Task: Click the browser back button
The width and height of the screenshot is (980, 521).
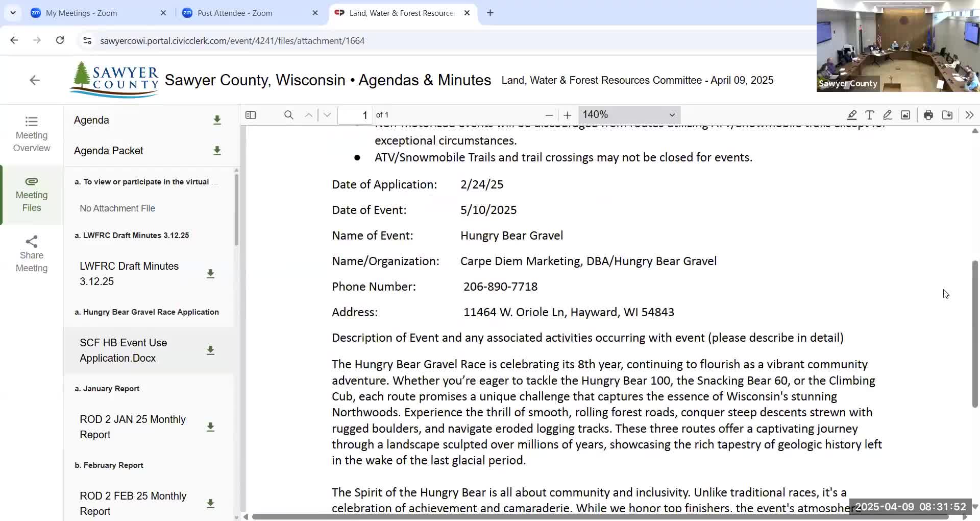Action: (14, 40)
